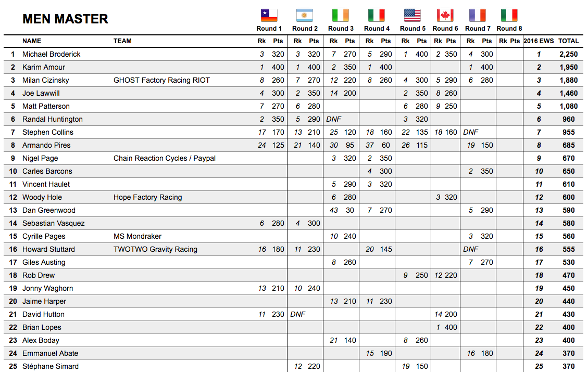Image resolution: width=588 pixels, height=372 pixels.
Task: Select rider Karim Amour in the list
Action: [x=44, y=67]
